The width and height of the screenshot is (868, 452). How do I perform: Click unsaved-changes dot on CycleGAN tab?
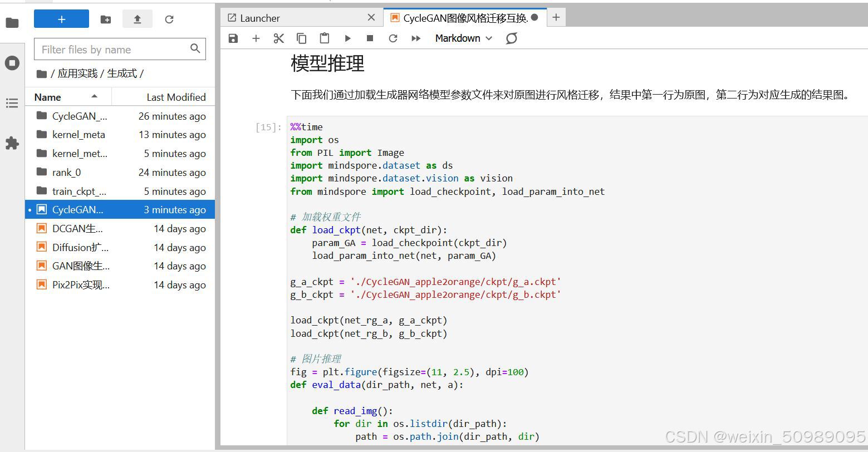tap(534, 17)
